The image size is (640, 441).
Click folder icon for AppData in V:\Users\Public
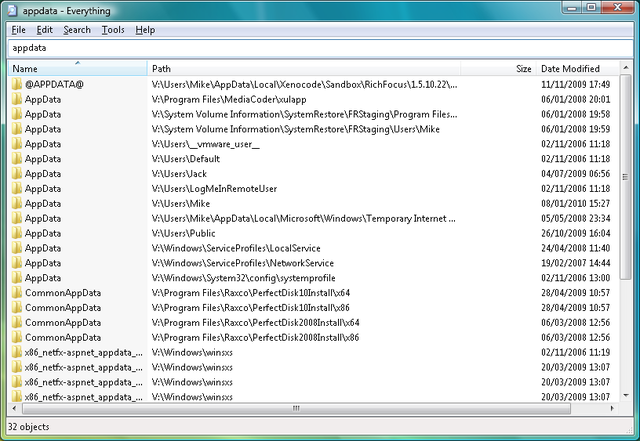(17, 233)
